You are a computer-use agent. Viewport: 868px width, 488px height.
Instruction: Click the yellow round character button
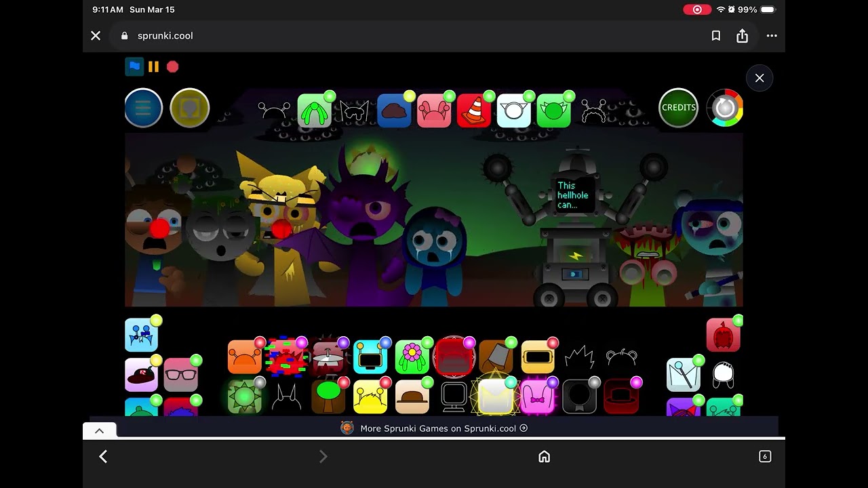pos(190,108)
